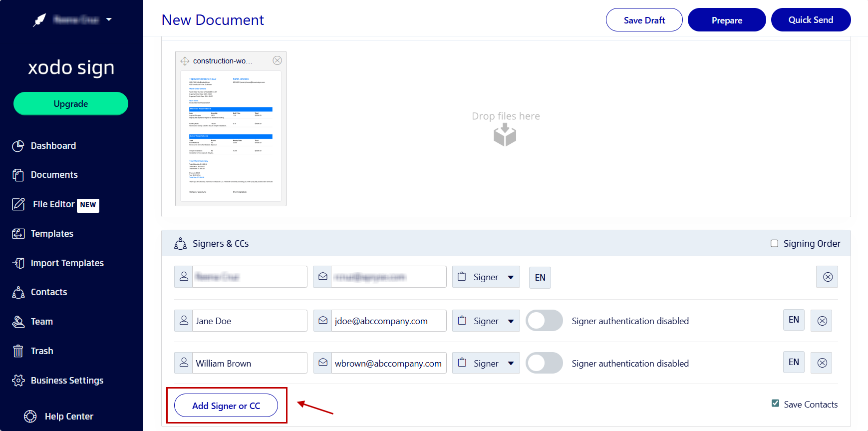Screen dimensions: 868x431
Task: Remove the construction-wo file with X icon
Action: point(278,60)
